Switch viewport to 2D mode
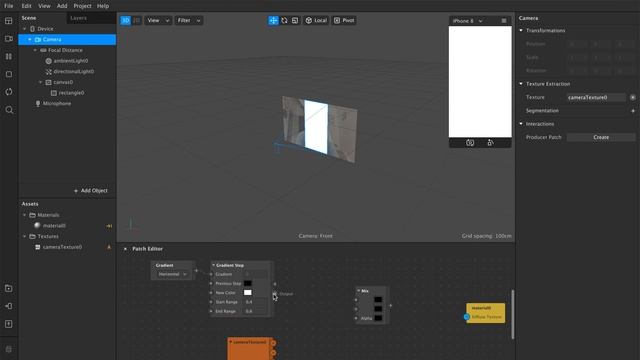 [x=136, y=20]
